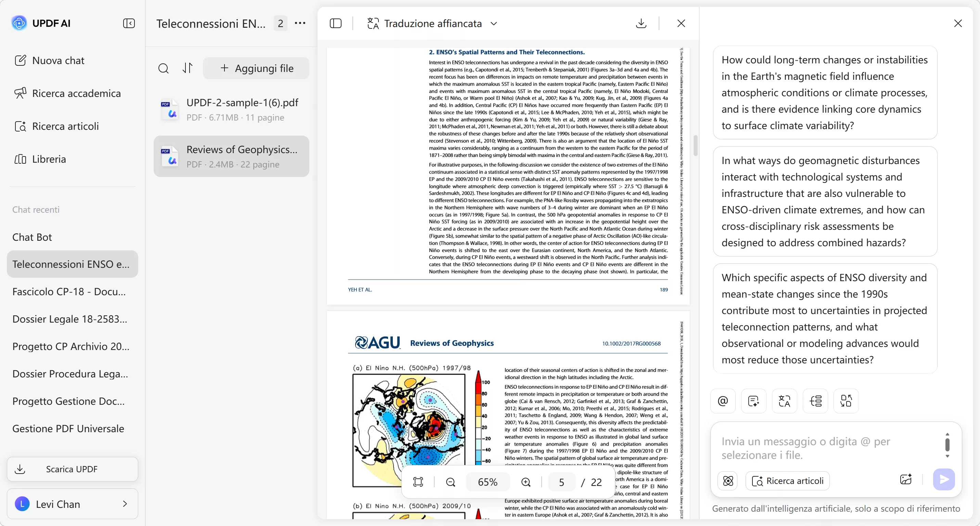
Task: Click the sort files arrows icon
Action: [x=188, y=68]
